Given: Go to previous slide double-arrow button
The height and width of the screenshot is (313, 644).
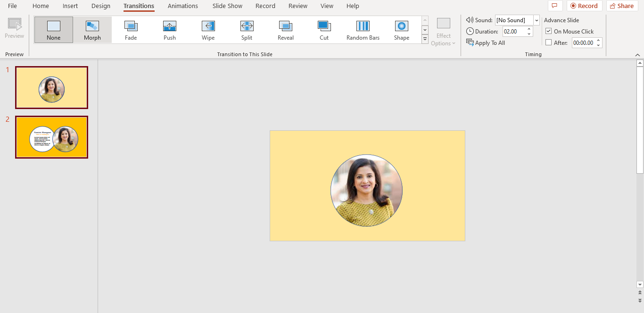Looking at the screenshot, I should pyautogui.click(x=640, y=293).
